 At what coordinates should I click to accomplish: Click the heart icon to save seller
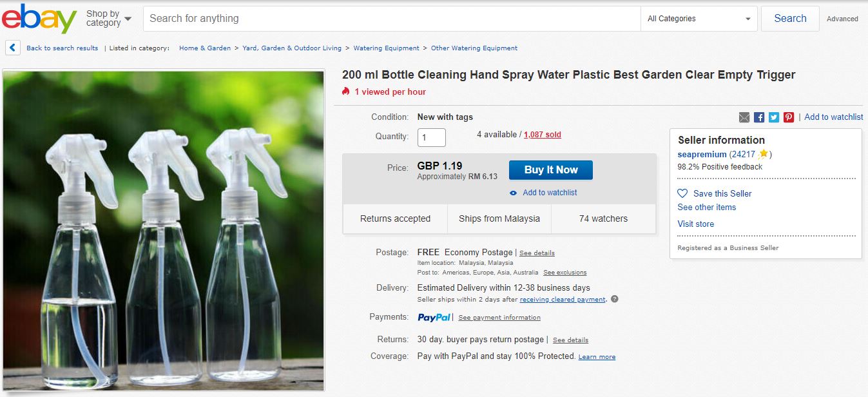(683, 193)
